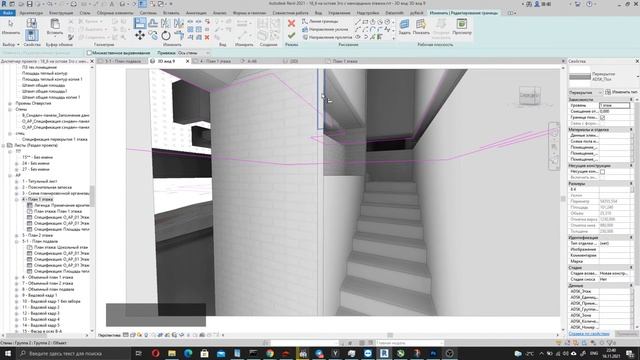Image resolution: width=640 pixels, height=360 pixels.
Task: Toggle Multiple Alignment checkbox
Action: point(89,53)
